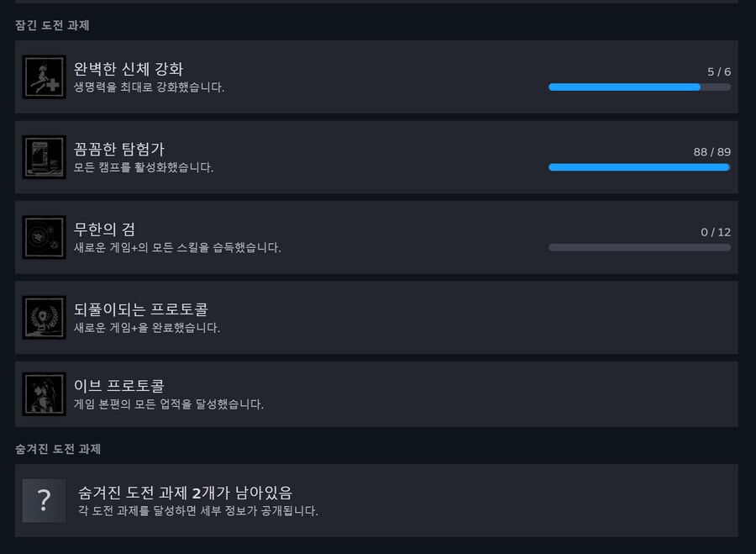Click the 5/6 progress counter text

click(x=720, y=71)
